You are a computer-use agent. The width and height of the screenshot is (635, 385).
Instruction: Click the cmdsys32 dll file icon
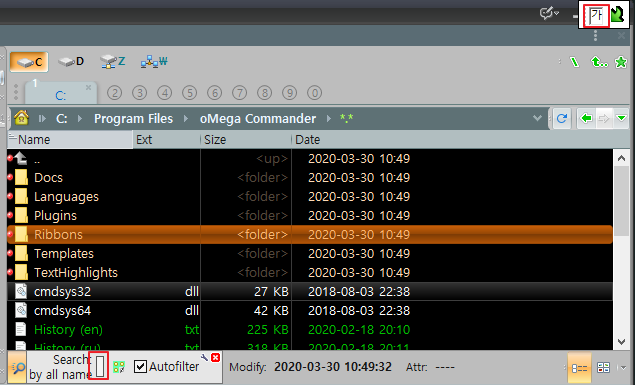click(21, 291)
